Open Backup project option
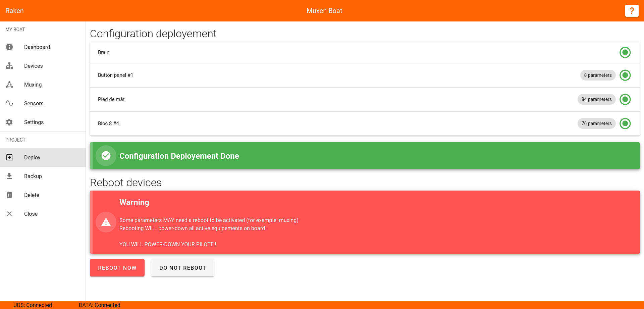 point(43,176)
